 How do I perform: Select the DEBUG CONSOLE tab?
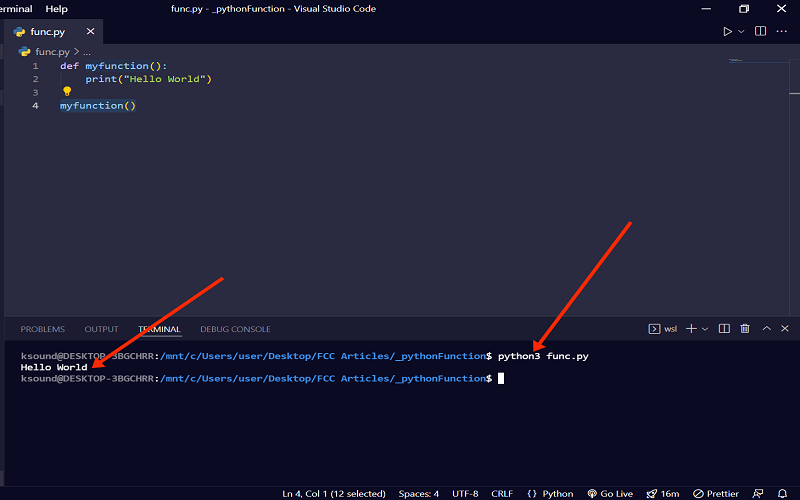point(235,329)
